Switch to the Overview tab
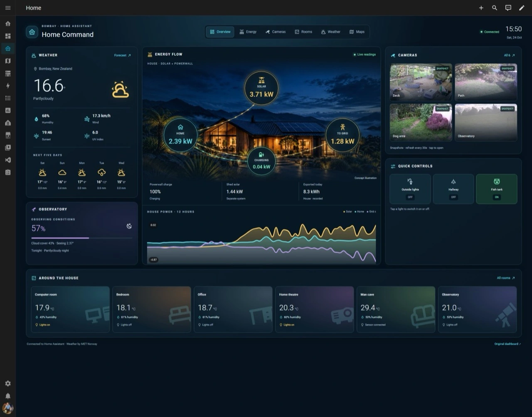The height and width of the screenshot is (417, 532). (x=220, y=32)
